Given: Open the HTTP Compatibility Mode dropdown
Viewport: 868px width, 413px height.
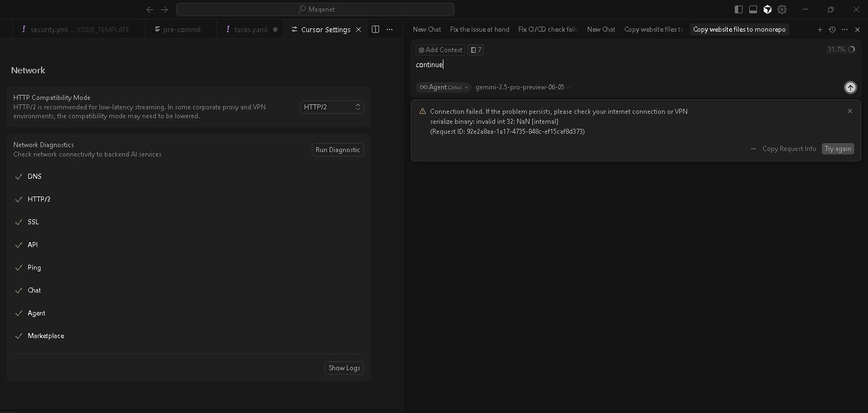Looking at the screenshot, I should pos(331,107).
